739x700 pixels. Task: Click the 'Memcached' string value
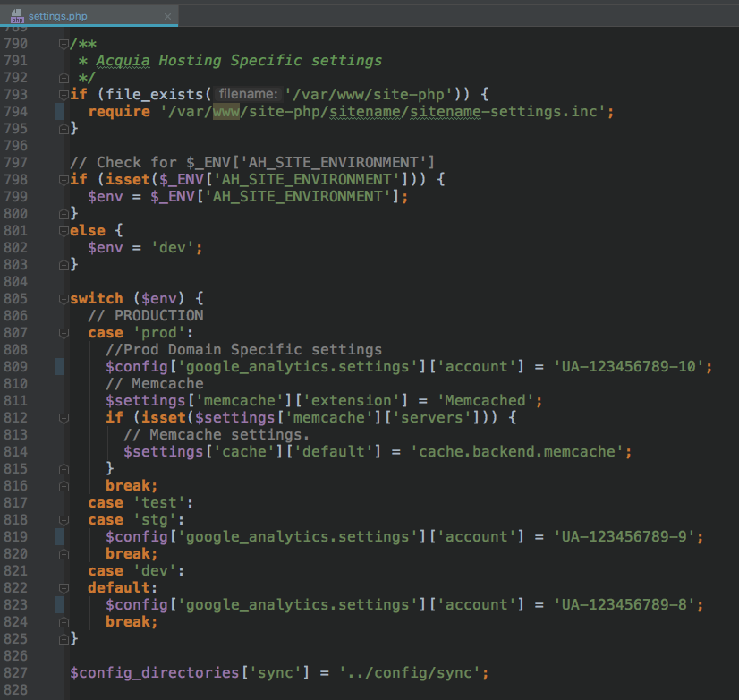[x=486, y=401]
